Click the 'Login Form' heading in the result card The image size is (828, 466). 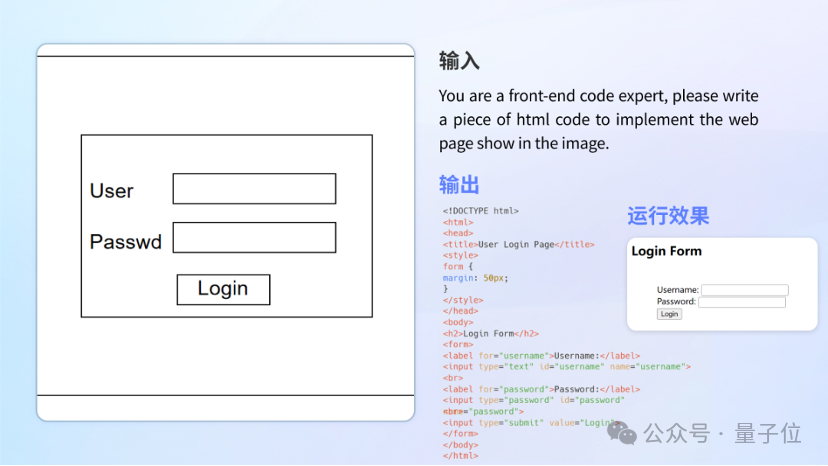coord(666,251)
